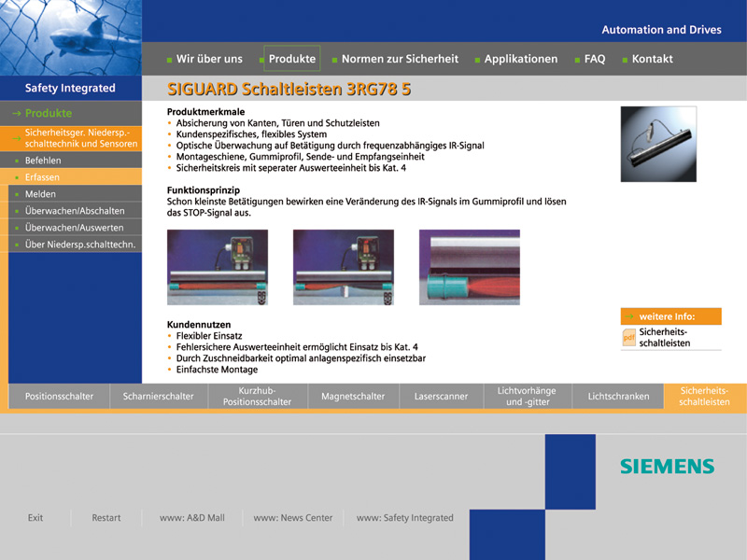Open the first function principle image
747x560 pixels.
pos(217,267)
